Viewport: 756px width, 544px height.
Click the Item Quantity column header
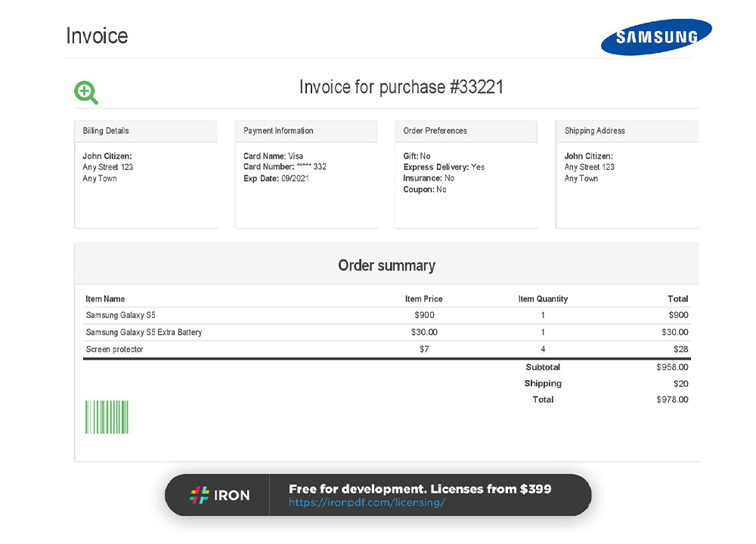click(543, 298)
